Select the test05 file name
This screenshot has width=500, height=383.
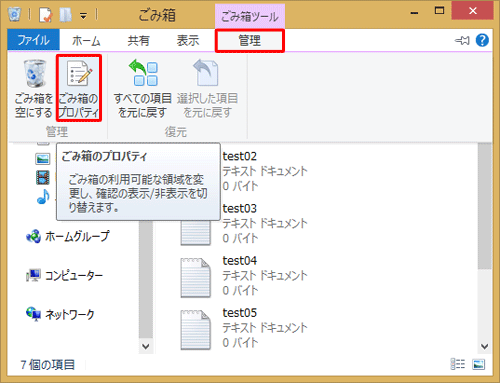coord(240,313)
